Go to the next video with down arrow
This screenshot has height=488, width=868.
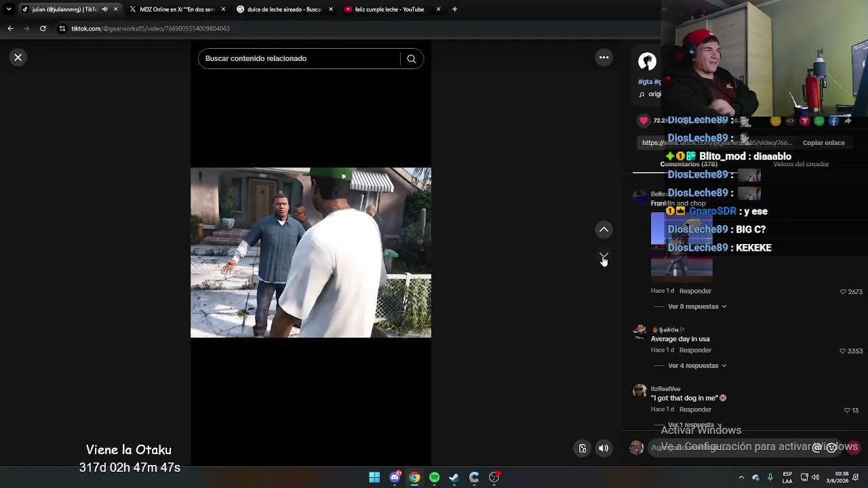coord(604,257)
